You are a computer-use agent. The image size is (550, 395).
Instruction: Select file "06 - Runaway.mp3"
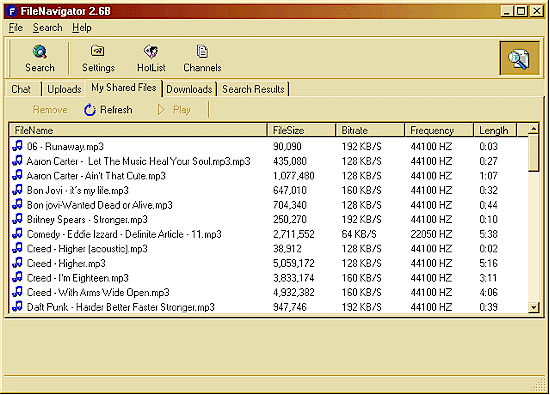pyautogui.click(x=65, y=146)
